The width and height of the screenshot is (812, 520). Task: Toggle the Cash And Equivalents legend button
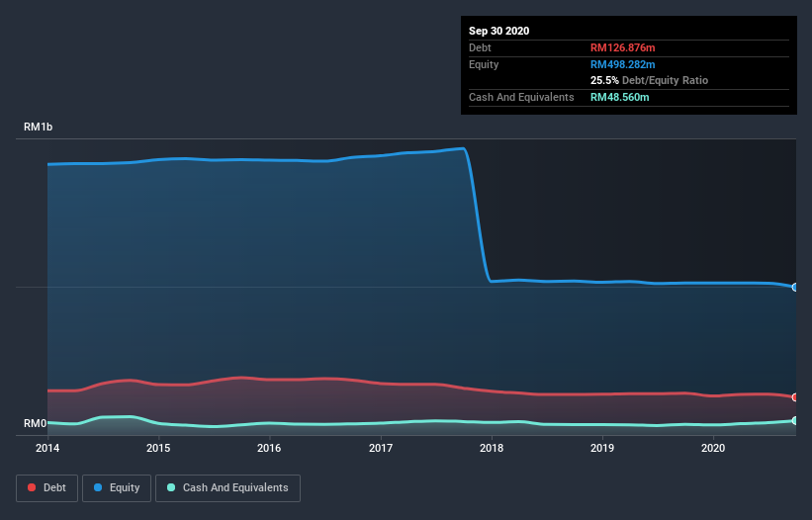[227, 488]
